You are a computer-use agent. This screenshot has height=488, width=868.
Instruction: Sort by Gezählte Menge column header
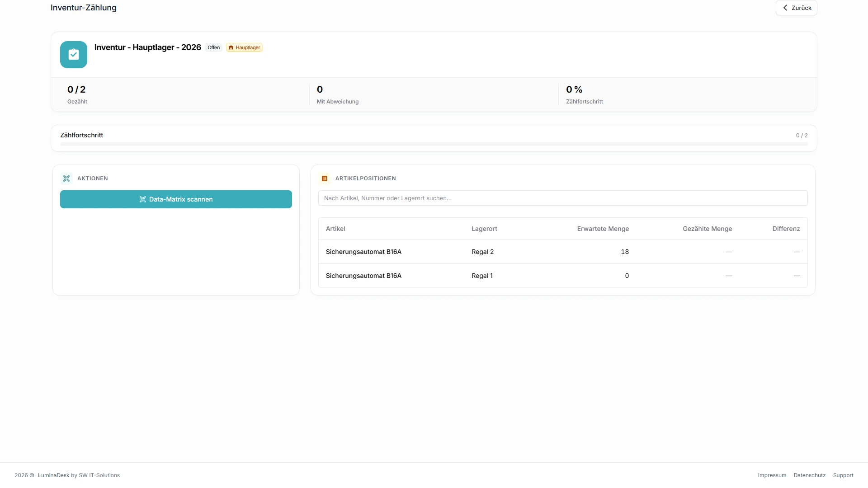pyautogui.click(x=707, y=229)
